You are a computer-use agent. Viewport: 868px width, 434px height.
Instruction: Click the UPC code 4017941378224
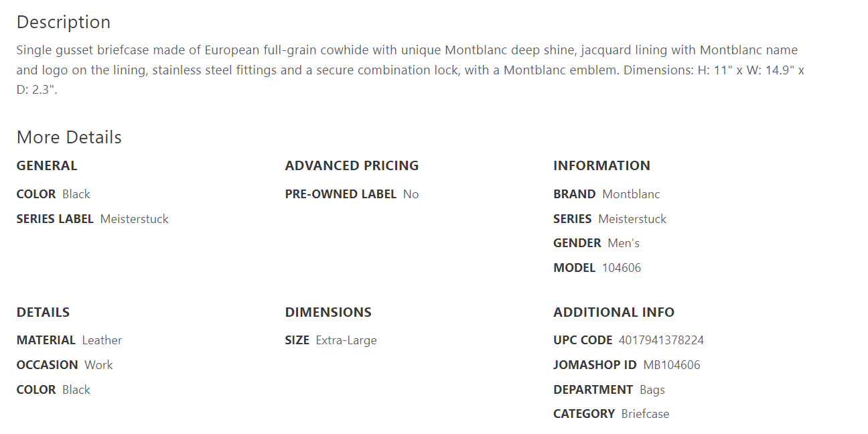click(661, 340)
